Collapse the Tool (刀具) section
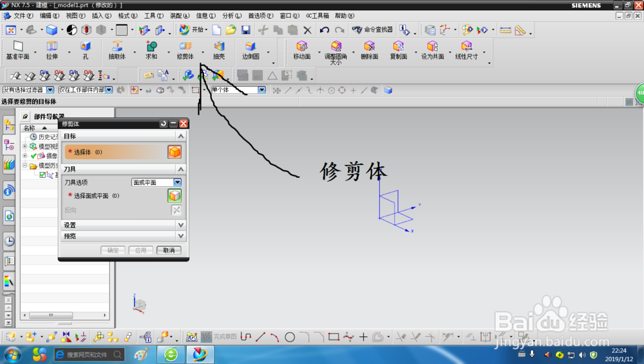This screenshot has width=644, height=364. click(x=181, y=169)
